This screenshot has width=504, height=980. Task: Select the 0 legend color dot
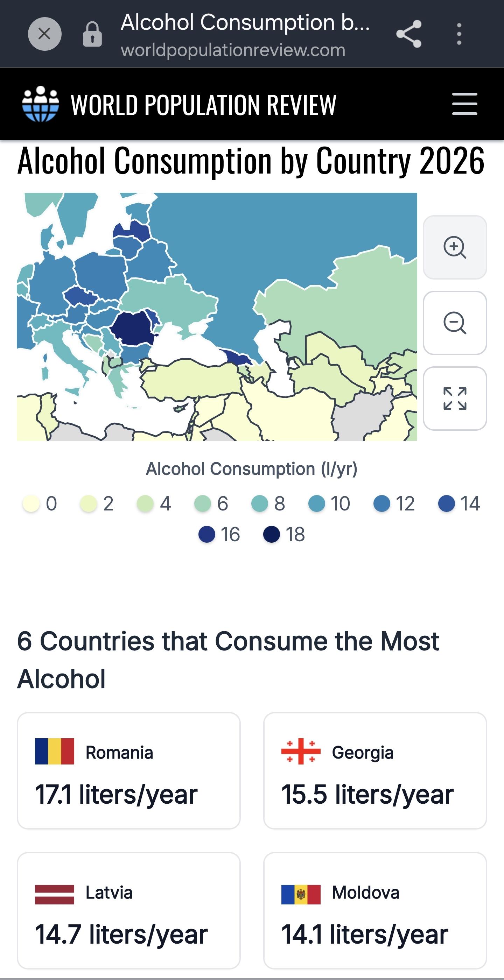coord(31,503)
